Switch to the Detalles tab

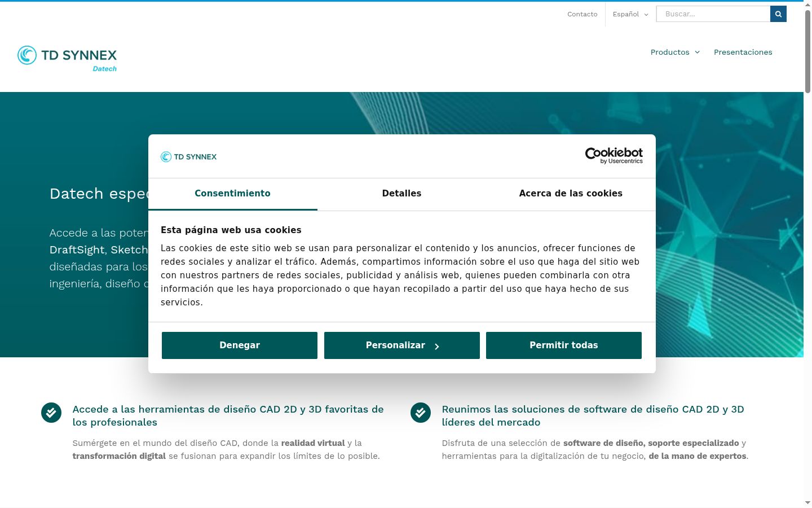click(x=401, y=194)
